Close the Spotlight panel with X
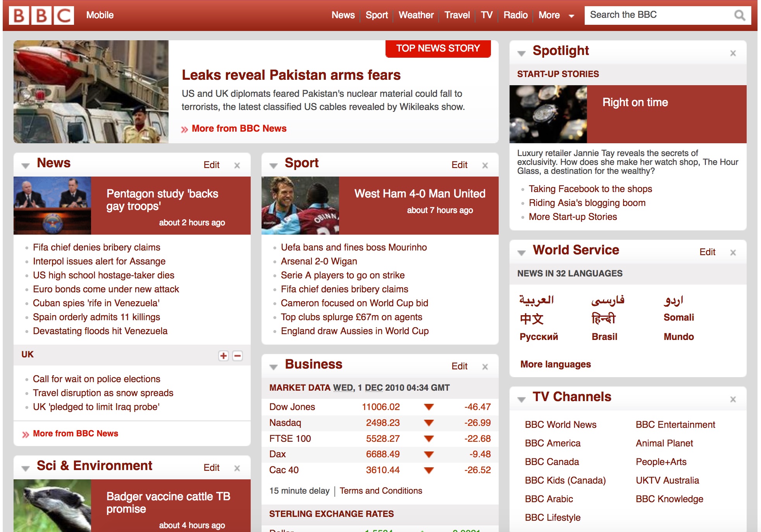The height and width of the screenshot is (532, 761). tap(733, 53)
